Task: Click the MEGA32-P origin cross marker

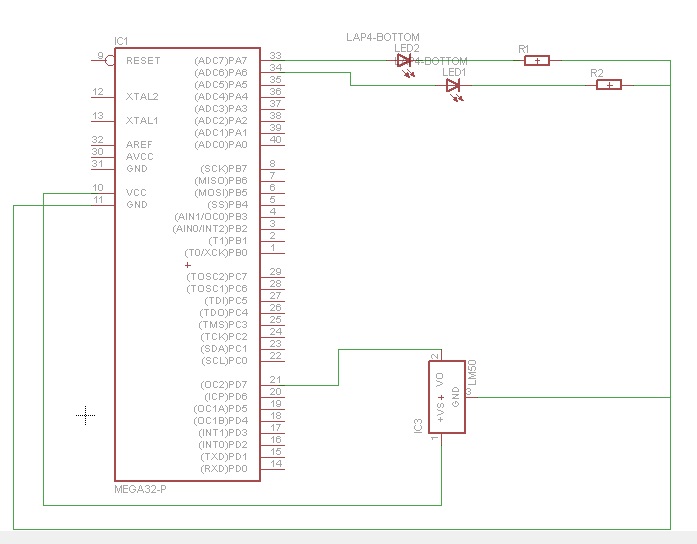Action: coord(188,265)
